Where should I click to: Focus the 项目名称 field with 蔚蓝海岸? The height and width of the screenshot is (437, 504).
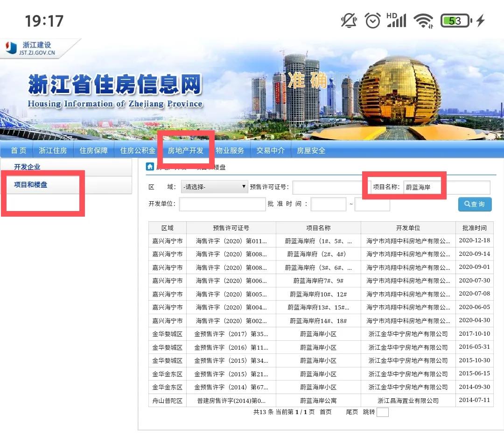point(447,187)
